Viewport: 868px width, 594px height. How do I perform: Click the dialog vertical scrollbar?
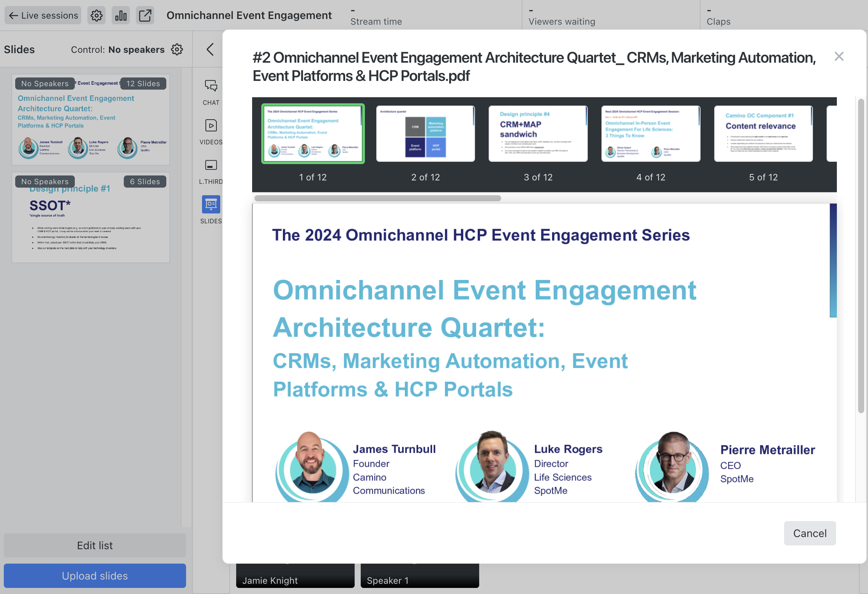861,256
